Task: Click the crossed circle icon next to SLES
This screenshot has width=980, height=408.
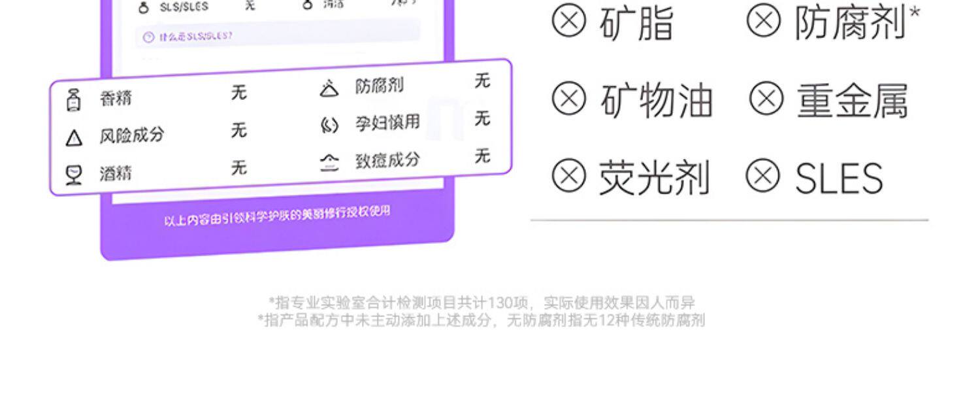Action: (763, 175)
